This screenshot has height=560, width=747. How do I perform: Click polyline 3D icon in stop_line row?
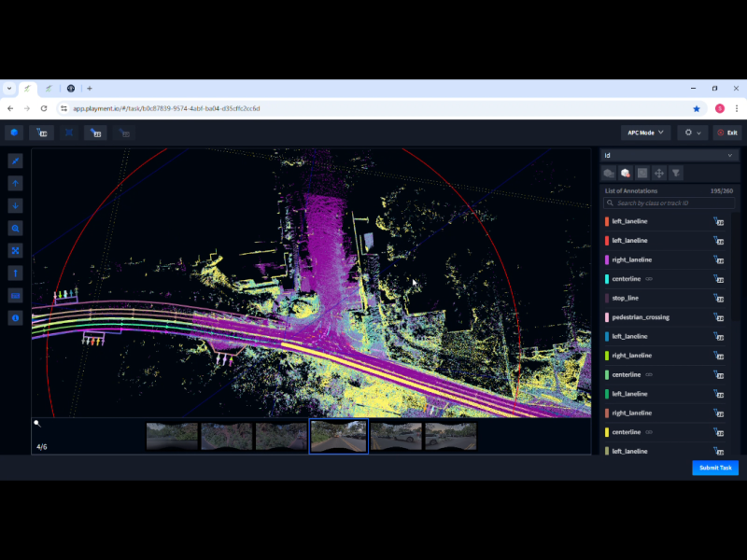click(718, 298)
